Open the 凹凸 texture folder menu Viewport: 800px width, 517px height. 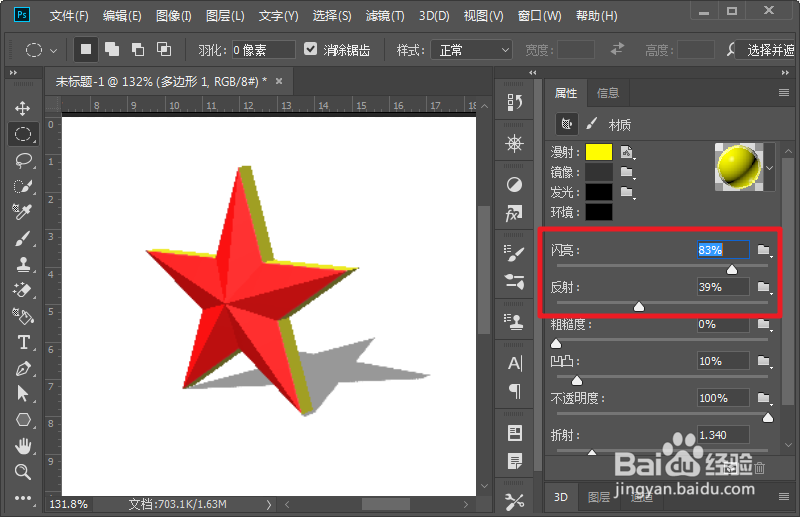point(764,361)
